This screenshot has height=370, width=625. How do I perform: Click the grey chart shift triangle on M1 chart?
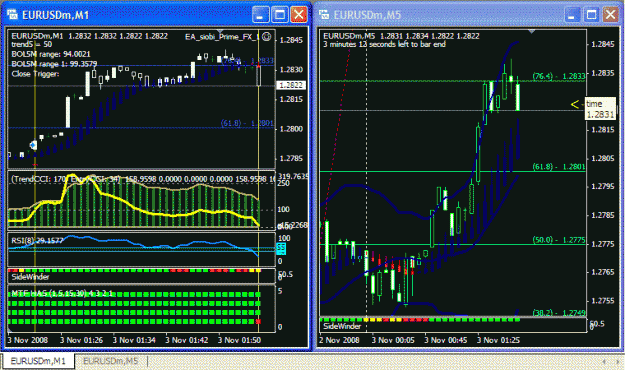(220, 31)
